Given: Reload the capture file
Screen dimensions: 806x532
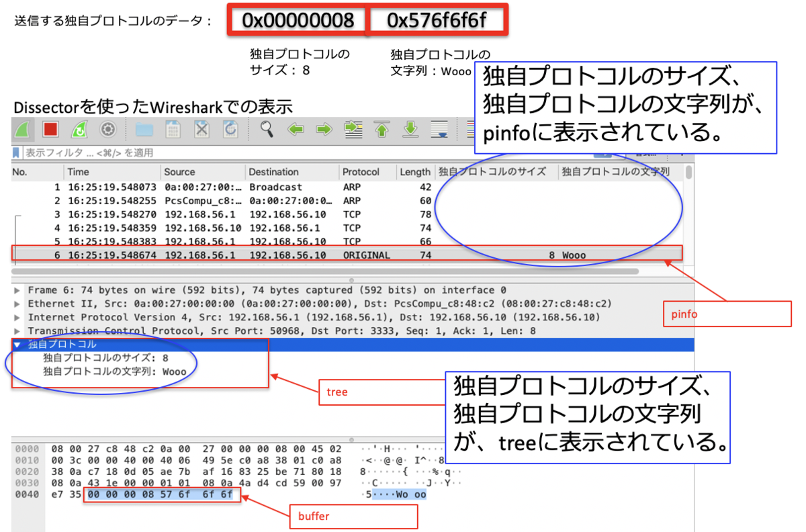Looking at the screenshot, I should (x=230, y=129).
